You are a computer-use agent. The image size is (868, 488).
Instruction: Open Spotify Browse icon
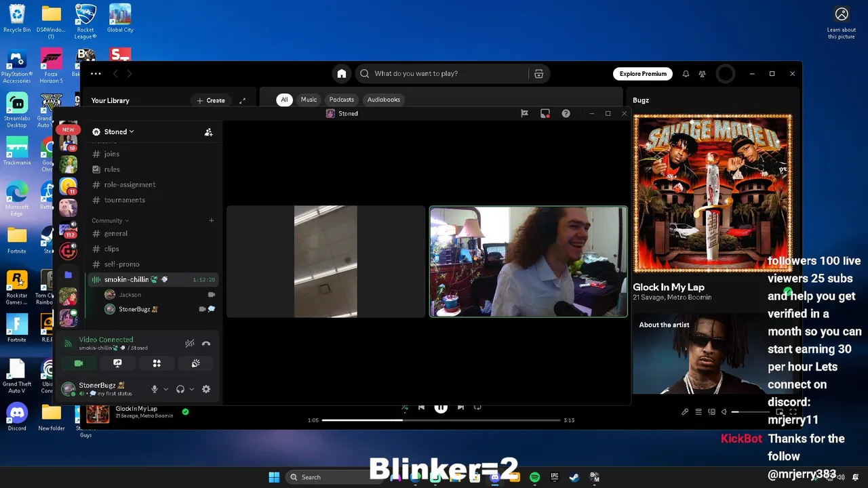[538, 73]
